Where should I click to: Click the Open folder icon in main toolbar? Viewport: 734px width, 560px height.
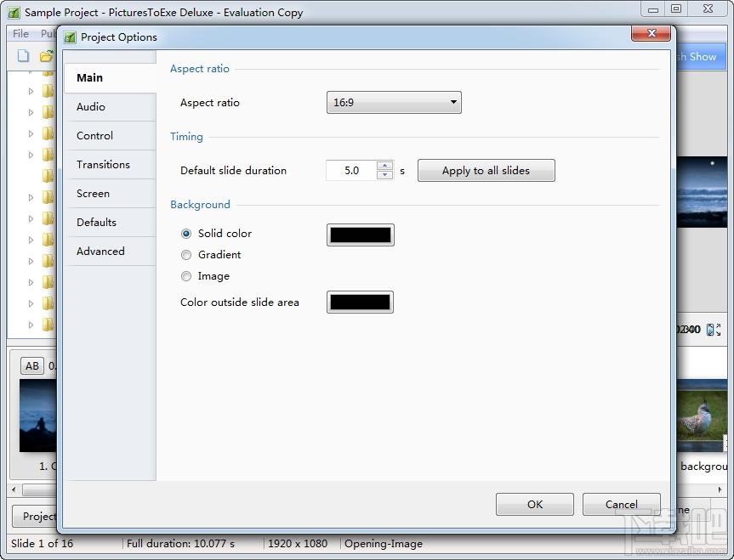(46, 56)
